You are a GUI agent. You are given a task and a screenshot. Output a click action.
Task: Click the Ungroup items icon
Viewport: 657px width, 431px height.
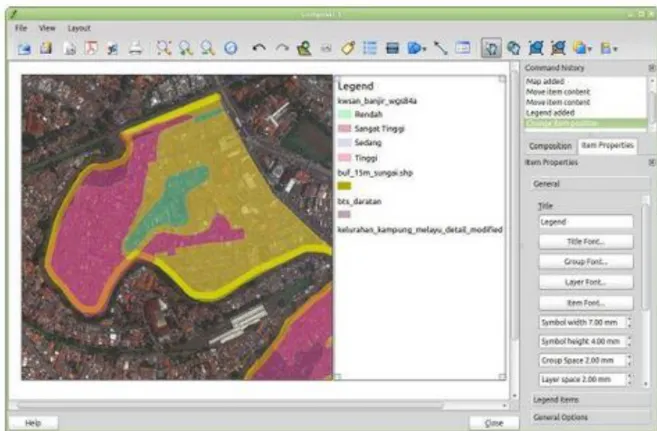(558, 48)
